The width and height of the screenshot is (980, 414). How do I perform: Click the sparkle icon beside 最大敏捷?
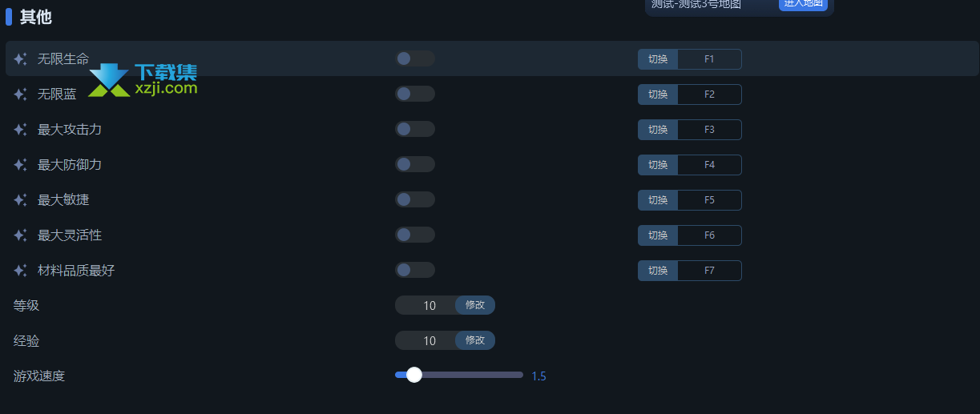(x=20, y=200)
